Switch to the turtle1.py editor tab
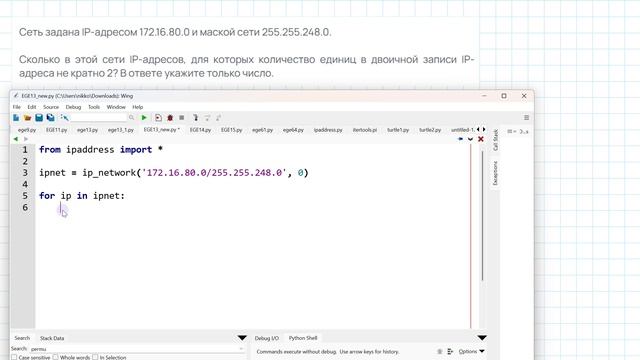The height and width of the screenshot is (360, 640). 398,130
